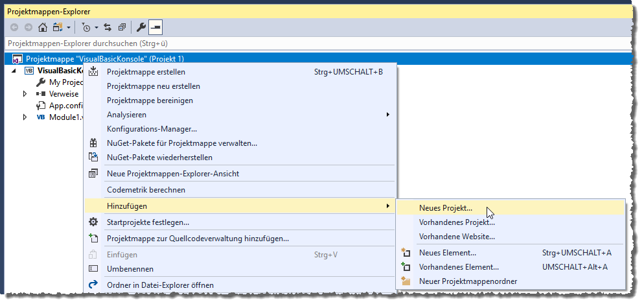Choose NuGet-Pakete wiederherstellen

pos(240,158)
